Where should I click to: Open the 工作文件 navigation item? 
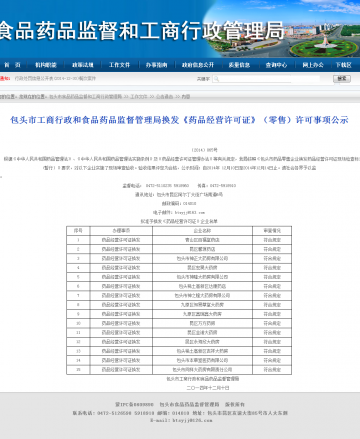pyautogui.click(x=119, y=65)
